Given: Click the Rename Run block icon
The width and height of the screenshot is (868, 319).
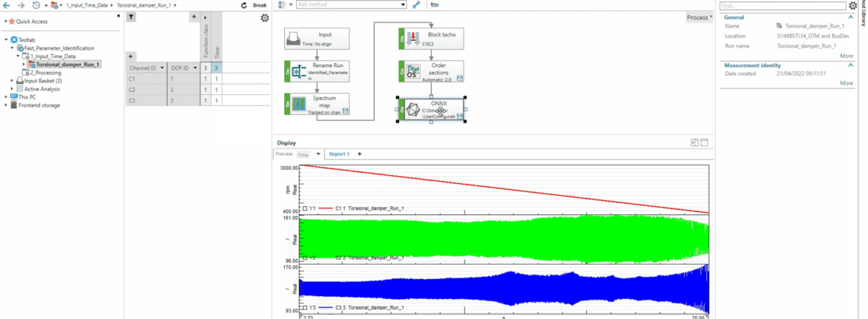Looking at the screenshot, I should coord(298,72).
